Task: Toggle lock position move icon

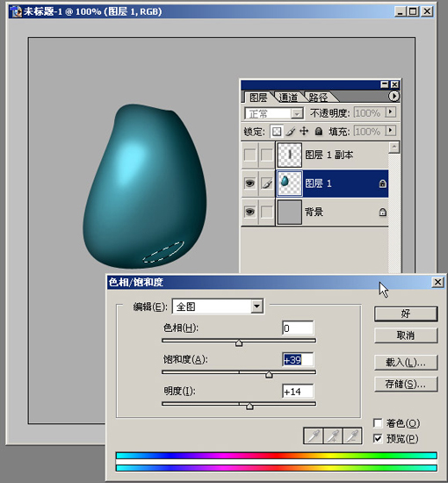Action: tap(304, 132)
